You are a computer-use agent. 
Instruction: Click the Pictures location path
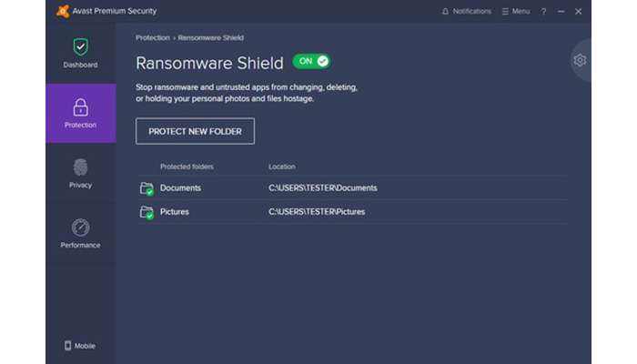pyautogui.click(x=317, y=212)
